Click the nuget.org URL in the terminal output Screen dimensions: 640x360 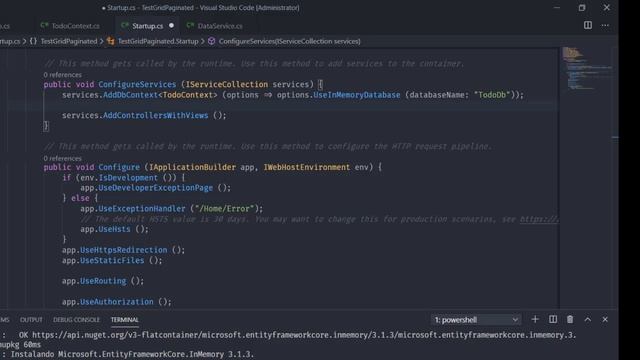pyautogui.click(x=304, y=335)
